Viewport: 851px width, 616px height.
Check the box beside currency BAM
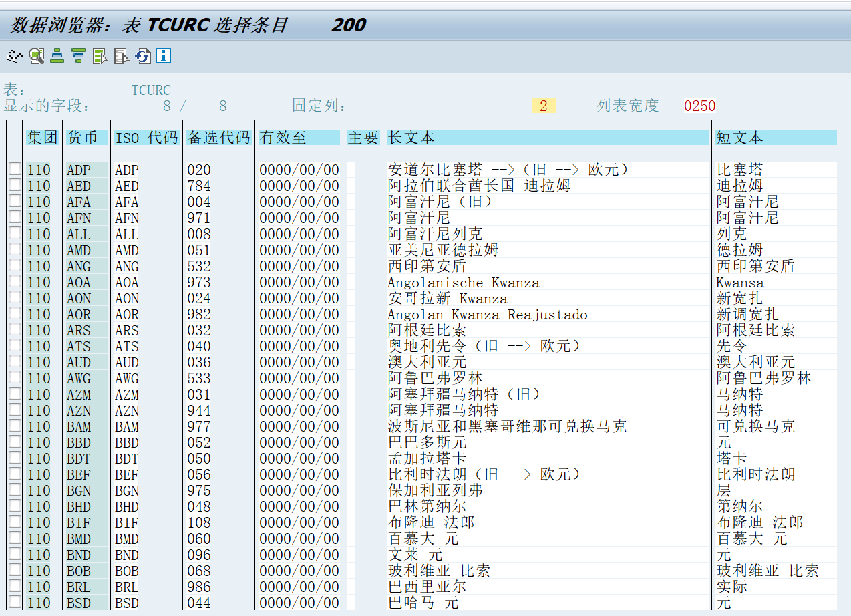point(15,426)
